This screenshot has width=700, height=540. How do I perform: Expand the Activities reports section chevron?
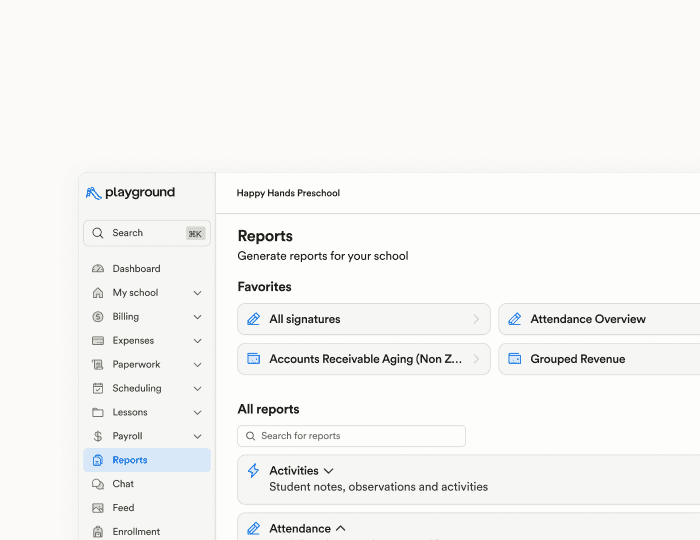pos(329,471)
